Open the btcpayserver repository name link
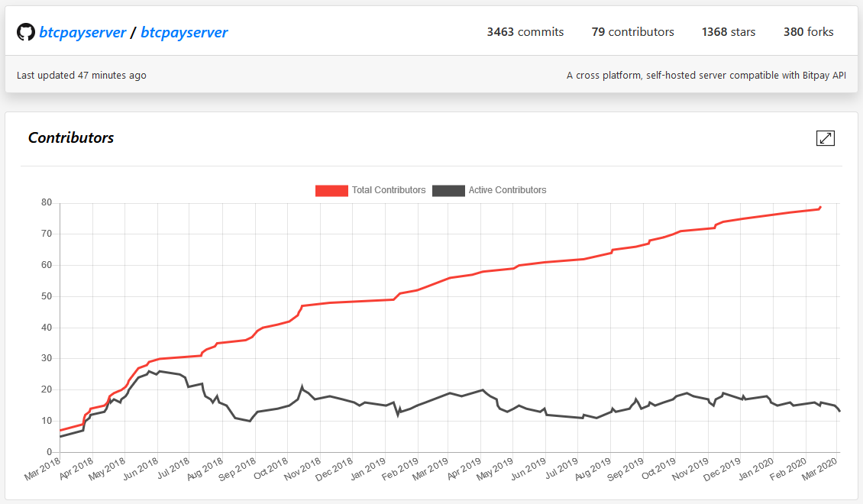Viewport: 863px width, 504px height. 184,33
